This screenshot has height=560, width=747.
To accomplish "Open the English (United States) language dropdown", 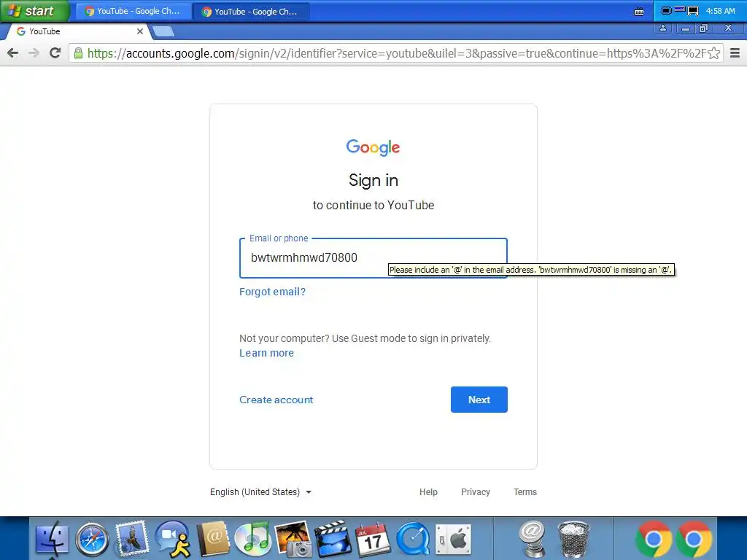I will pyautogui.click(x=260, y=492).
